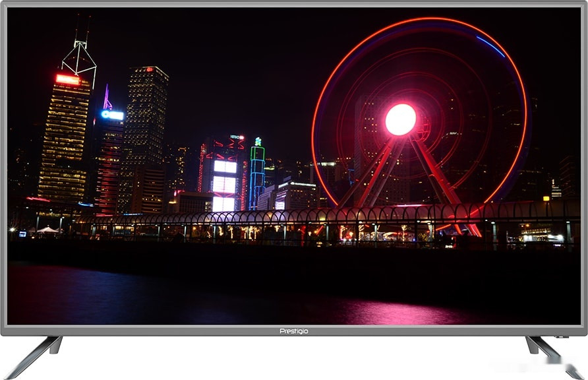Viewport: 588px width, 380px height.
Task: Click the glowing Ferris wheel hub
Action: [400, 119]
